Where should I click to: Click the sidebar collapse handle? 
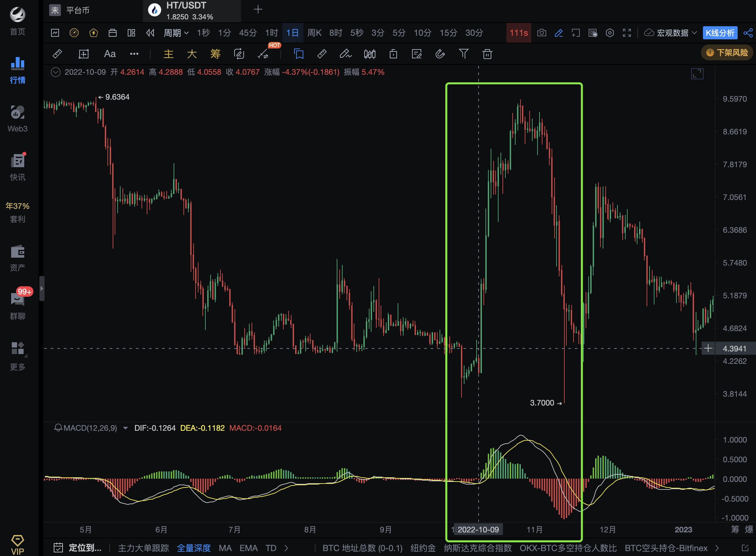[42, 288]
